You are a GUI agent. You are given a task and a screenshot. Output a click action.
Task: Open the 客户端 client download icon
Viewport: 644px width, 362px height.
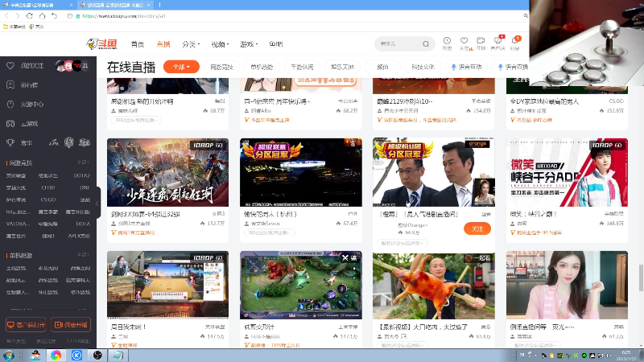[497, 43]
